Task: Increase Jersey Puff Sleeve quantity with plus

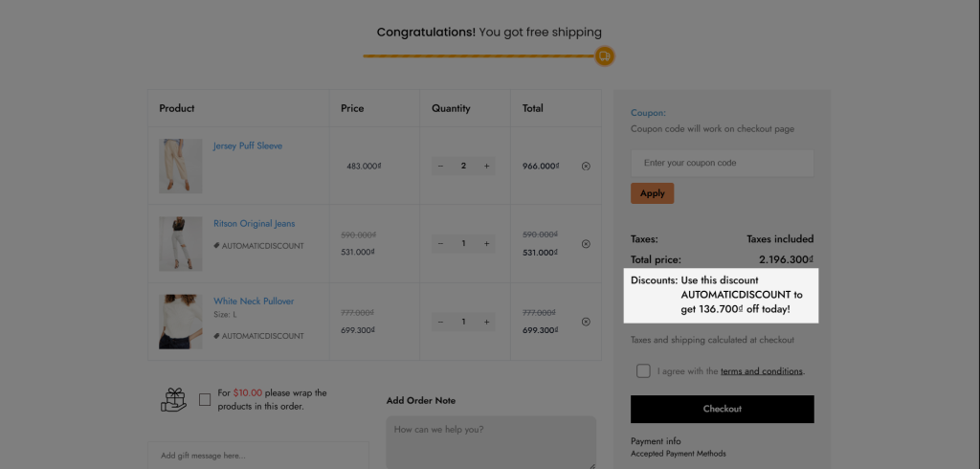Action: pyautogui.click(x=486, y=167)
